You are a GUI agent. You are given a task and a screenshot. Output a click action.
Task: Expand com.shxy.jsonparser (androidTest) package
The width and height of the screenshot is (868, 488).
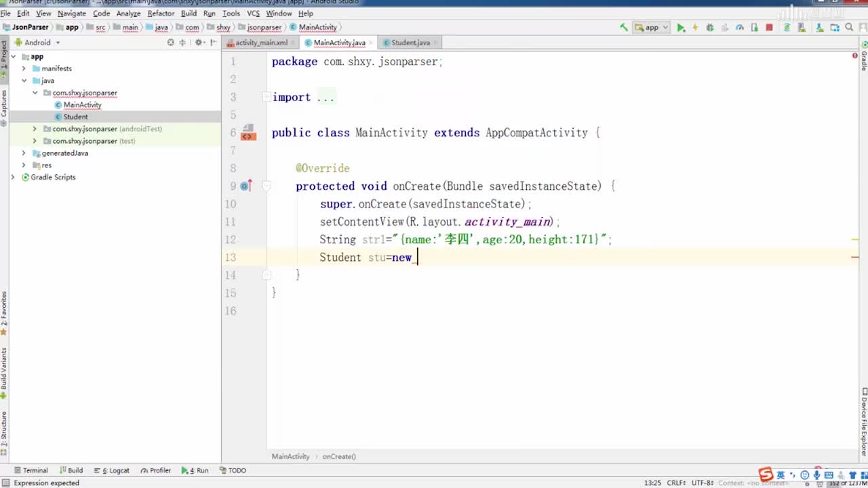(x=35, y=129)
